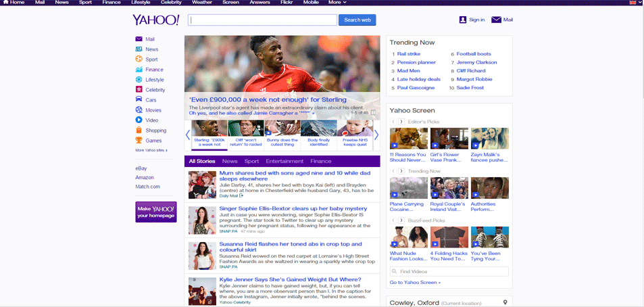This screenshot has width=644, height=307.
Task: Focus the Find Videos search field
Action: tap(449, 272)
